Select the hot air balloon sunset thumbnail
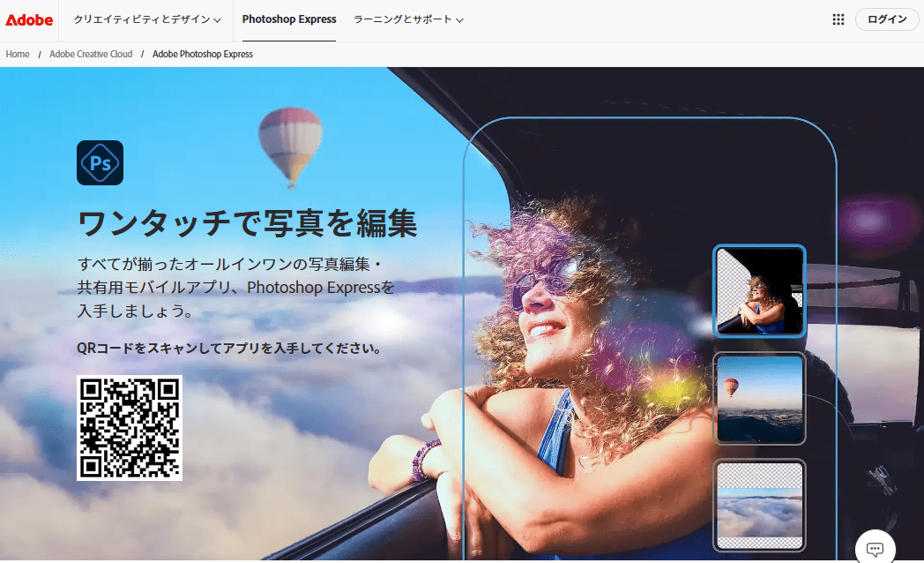This screenshot has height=563, width=924. click(x=760, y=399)
